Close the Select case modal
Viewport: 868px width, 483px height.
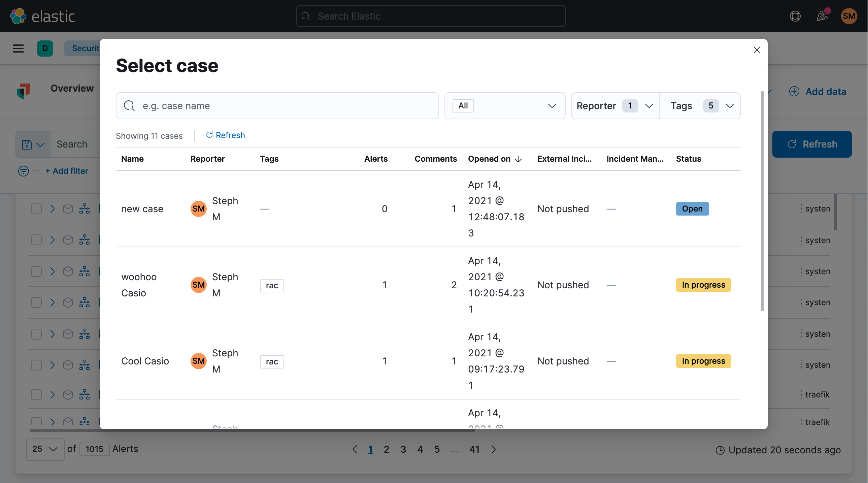[757, 50]
